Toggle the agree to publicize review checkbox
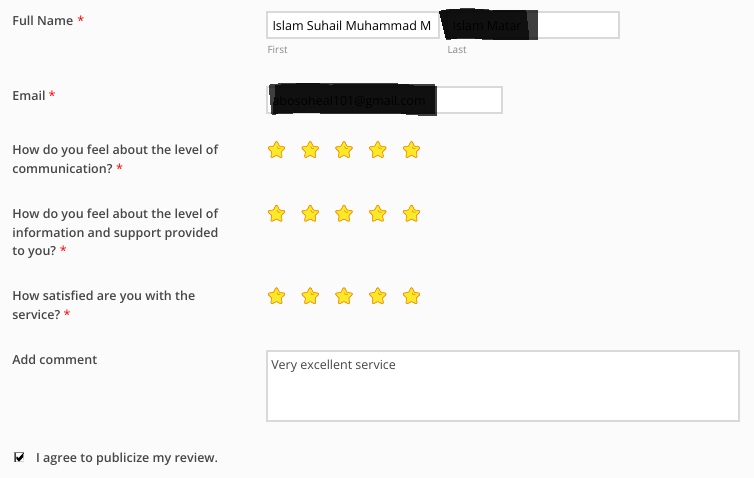This screenshot has height=478, width=754. (19, 457)
